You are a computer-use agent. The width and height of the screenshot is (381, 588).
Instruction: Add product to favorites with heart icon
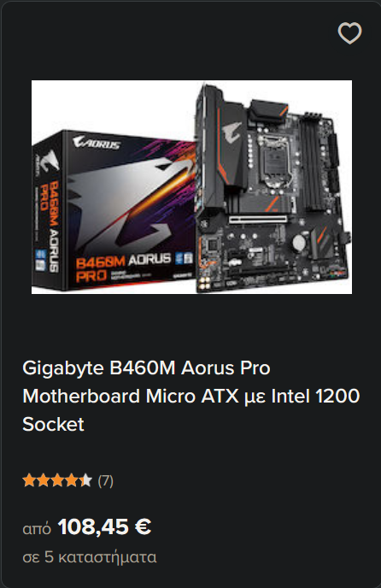(349, 33)
